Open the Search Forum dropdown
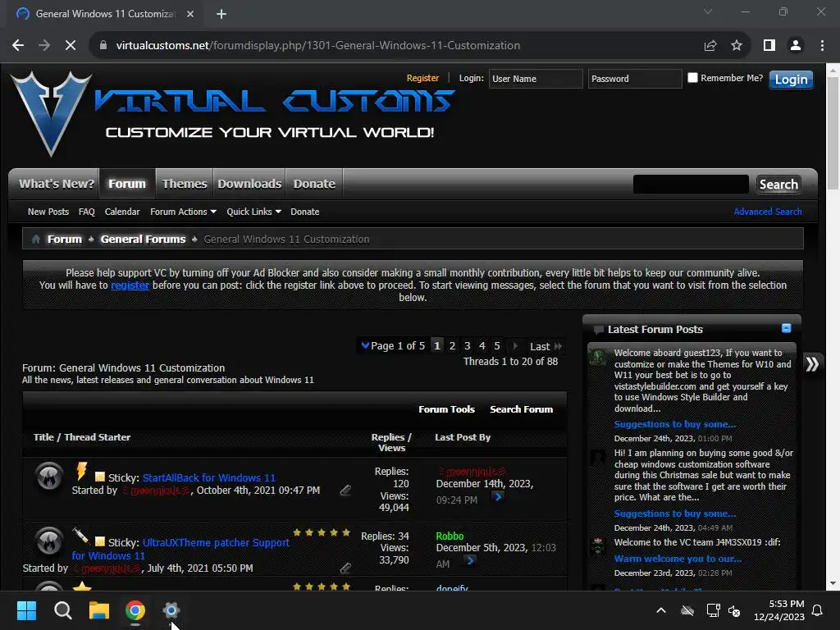Screen dimensions: 840x630 521,409
